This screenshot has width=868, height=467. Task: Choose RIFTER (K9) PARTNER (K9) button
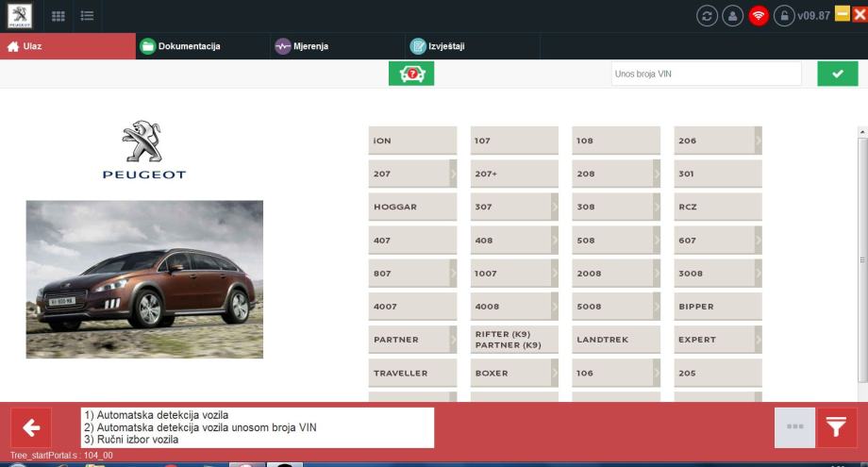click(514, 340)
